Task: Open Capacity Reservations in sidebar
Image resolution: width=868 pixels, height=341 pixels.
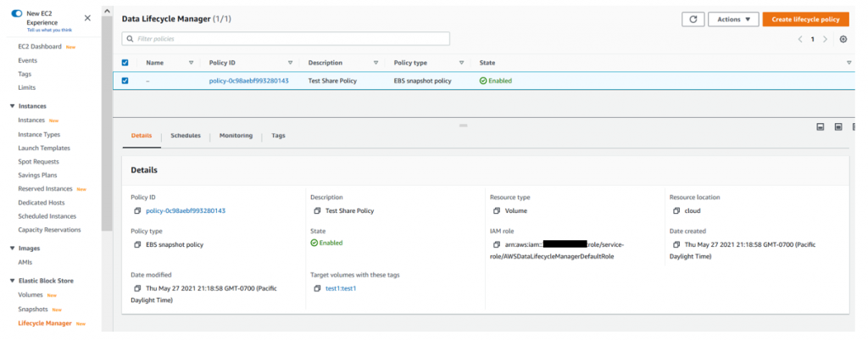Action: (x=49, y=230)
